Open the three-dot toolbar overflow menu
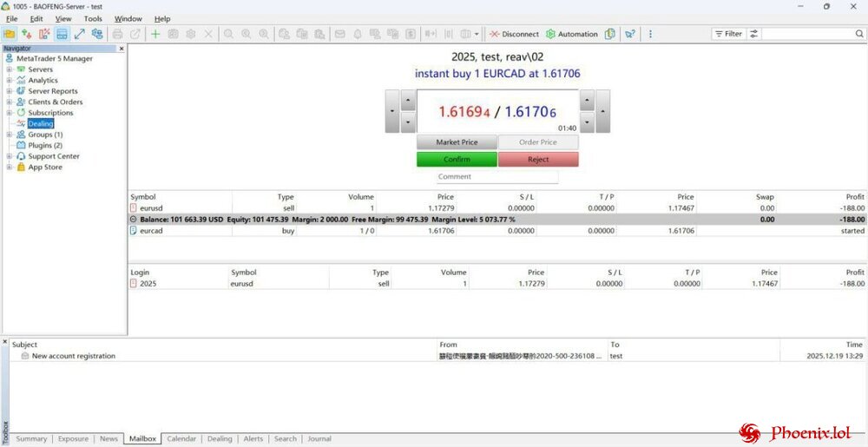This screenshot has height=447, width=868. 650,34
